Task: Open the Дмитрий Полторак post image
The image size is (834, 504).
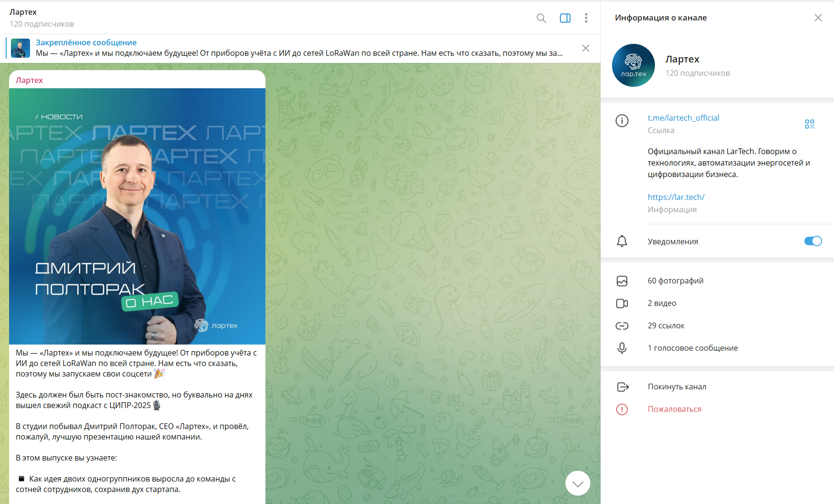Action: point(137,216)
